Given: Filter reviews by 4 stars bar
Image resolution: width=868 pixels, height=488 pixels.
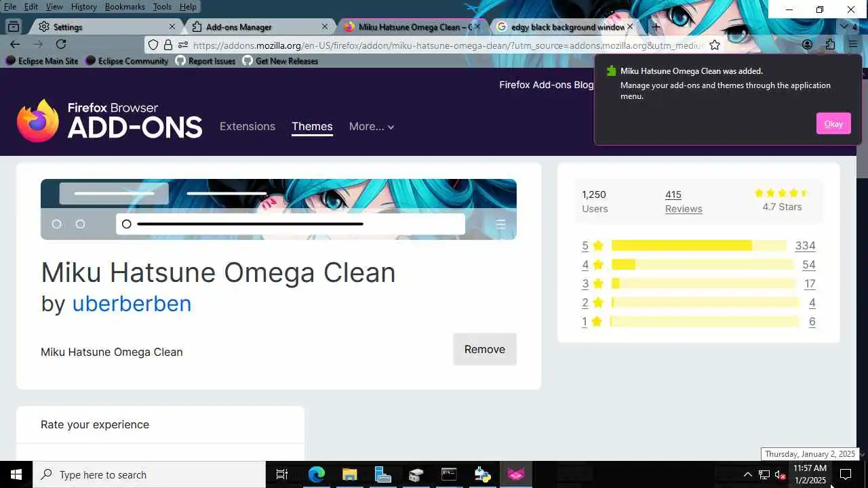Looking at the screenshot, I should (703, 264).
